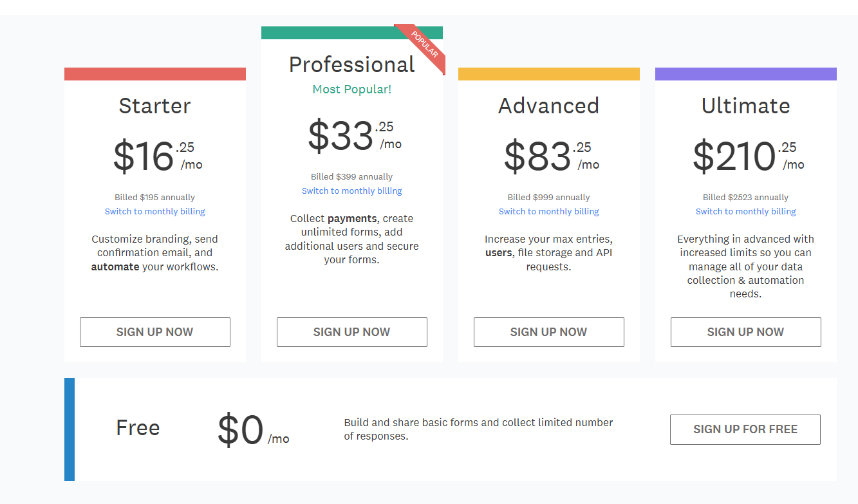The width and height of the screenshot is (858, 504).
Task: Select the Starter plan heading
Action: (154, 106)
